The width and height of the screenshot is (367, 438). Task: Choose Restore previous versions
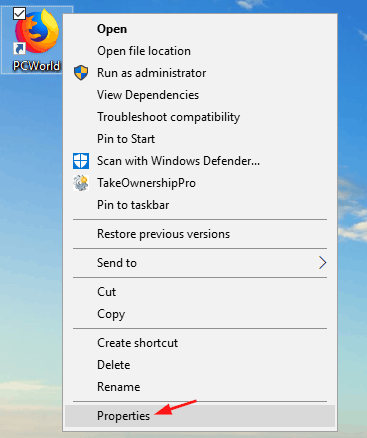163,234
